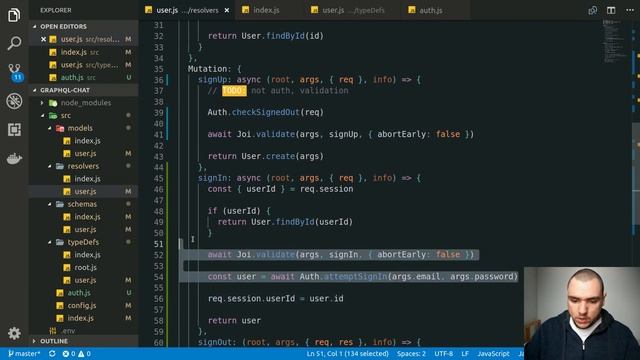Change file encoding UTF-8
The height and width of the screenshot is (360, 640).
443,353
